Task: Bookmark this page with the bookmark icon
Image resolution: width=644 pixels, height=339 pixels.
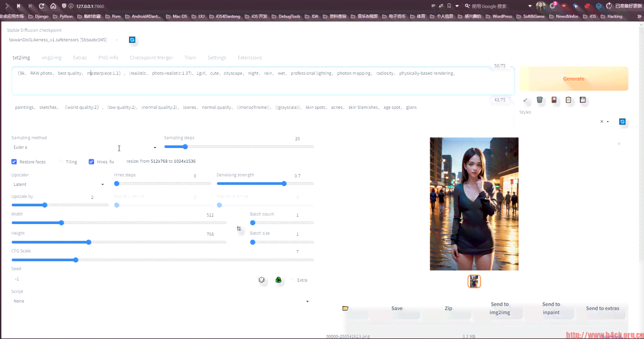Action: coord(449,6)
